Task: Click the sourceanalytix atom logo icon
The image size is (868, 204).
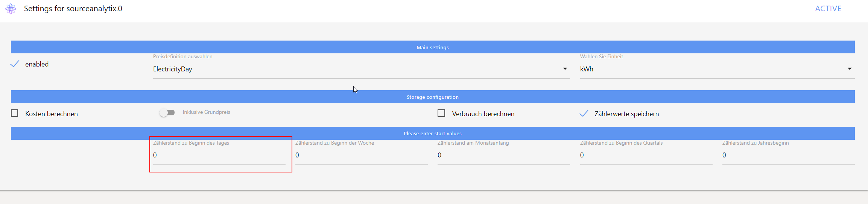Action: 11,9
